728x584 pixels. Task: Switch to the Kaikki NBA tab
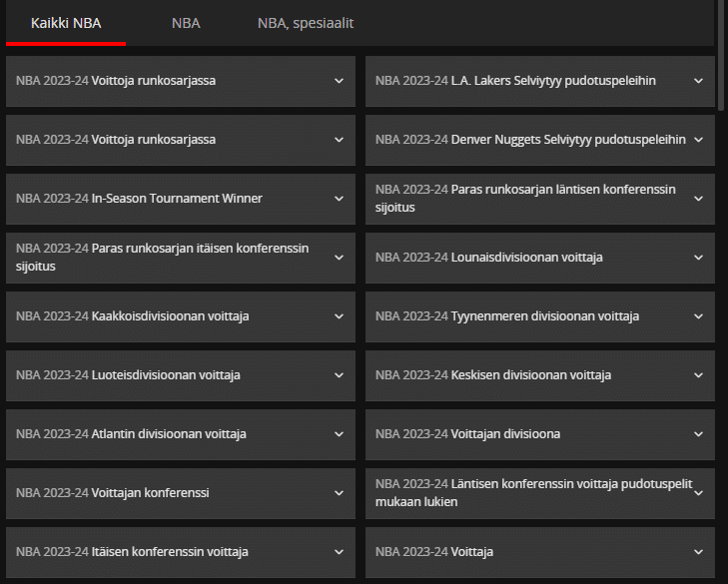pos(66,23)
